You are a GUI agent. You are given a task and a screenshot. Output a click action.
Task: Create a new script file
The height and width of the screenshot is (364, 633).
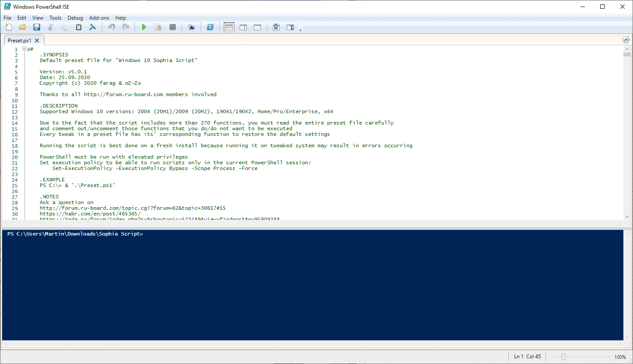coord(9,28)
